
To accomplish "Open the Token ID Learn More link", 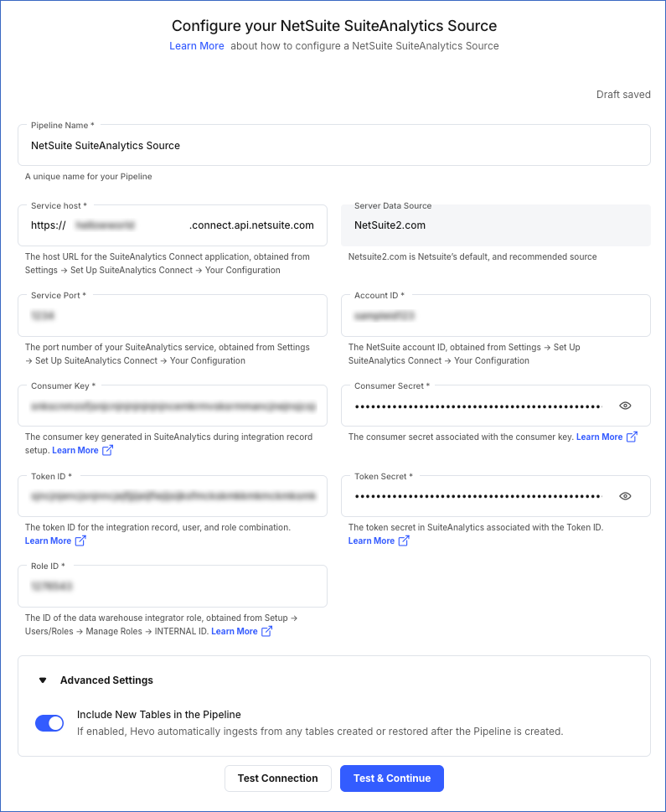I will pos(49,540).
